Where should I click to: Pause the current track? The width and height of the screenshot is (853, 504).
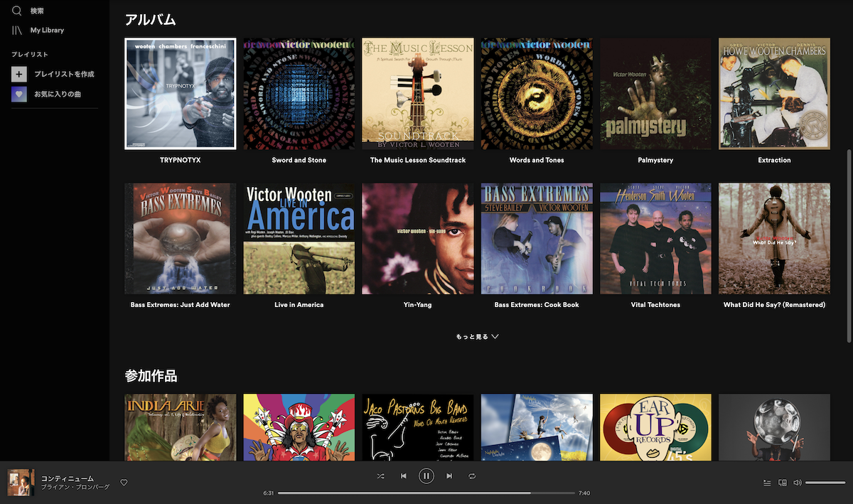[x=426, y=476]
